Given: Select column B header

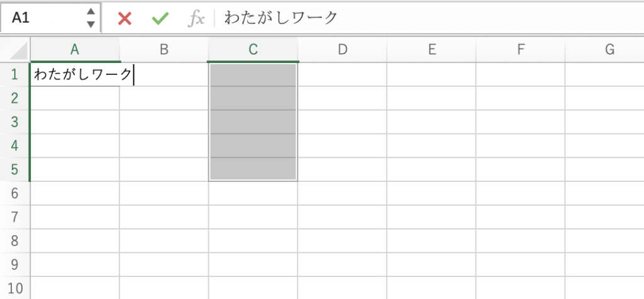Looking at the screenshot, I should 164,50.
